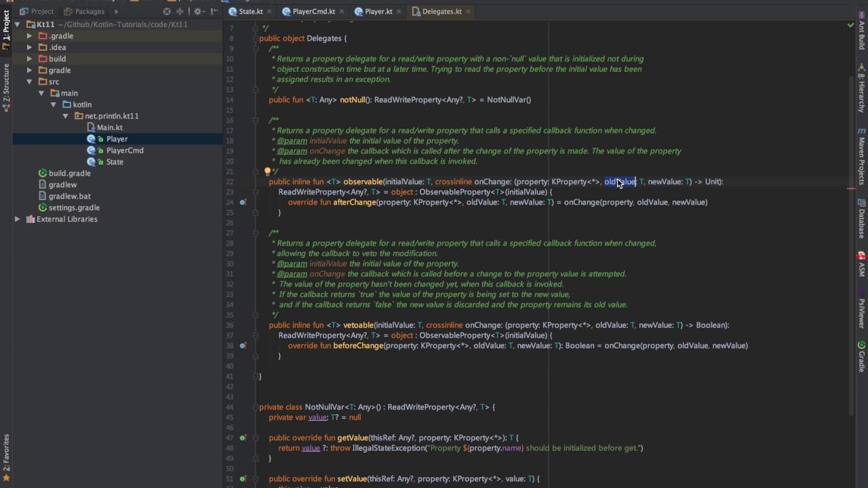Hide the project tool window
Image resolution: width=868 pixels, height=488 pixels.
[x=214, y=12]
